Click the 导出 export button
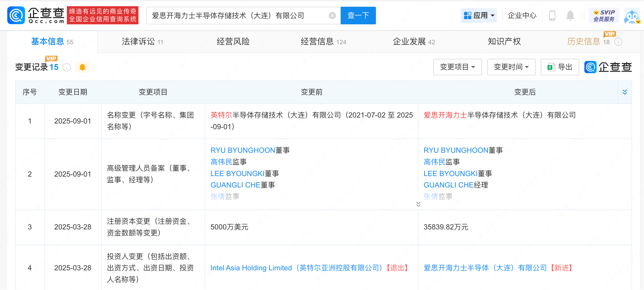The height and width of the screenshot is (290, 644). click(x=560, y=67)
